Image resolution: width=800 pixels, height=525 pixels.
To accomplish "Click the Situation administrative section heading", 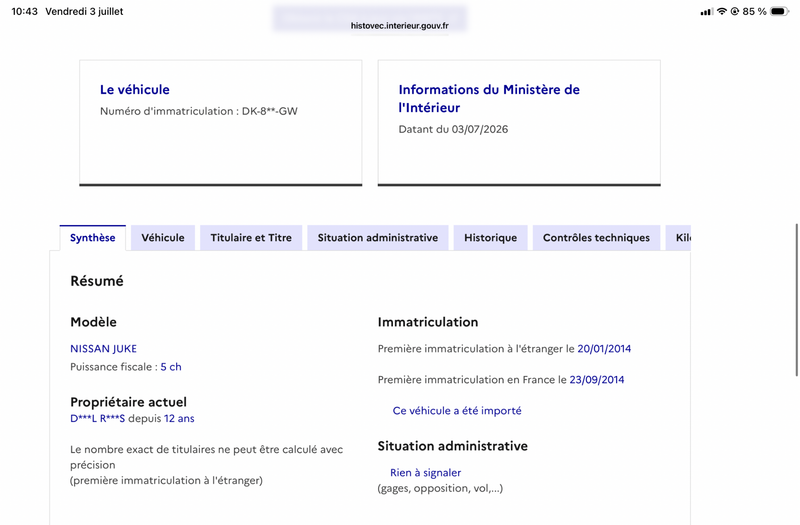I will 453,446.
